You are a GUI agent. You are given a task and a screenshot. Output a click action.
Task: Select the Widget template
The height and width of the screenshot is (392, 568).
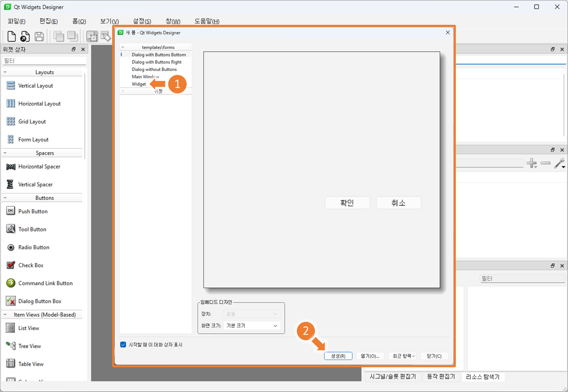tap(139, 84)
